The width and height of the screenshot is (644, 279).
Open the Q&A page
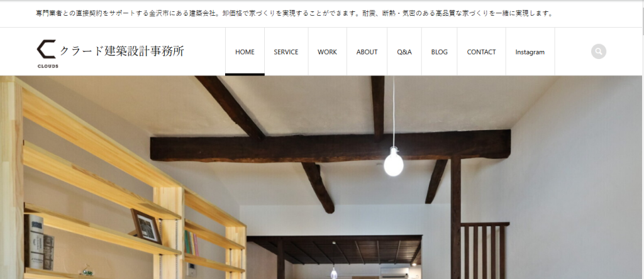coord(404,52)
